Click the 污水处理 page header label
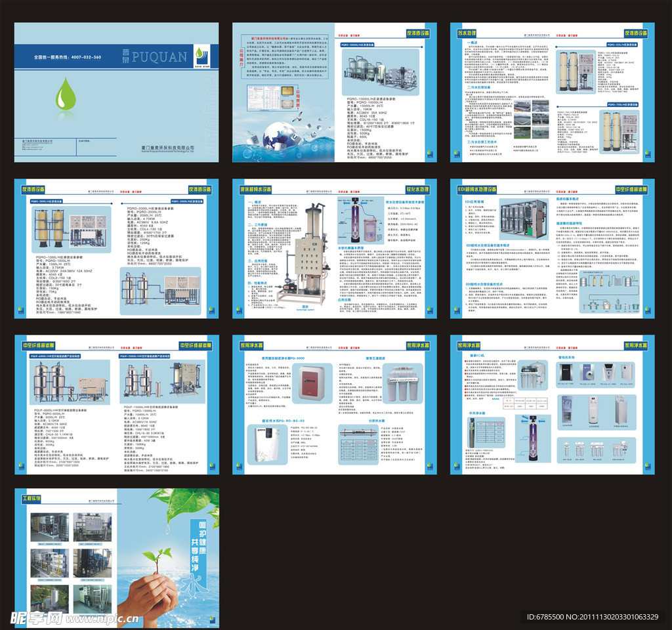672x630 pixels. (465, 31)
